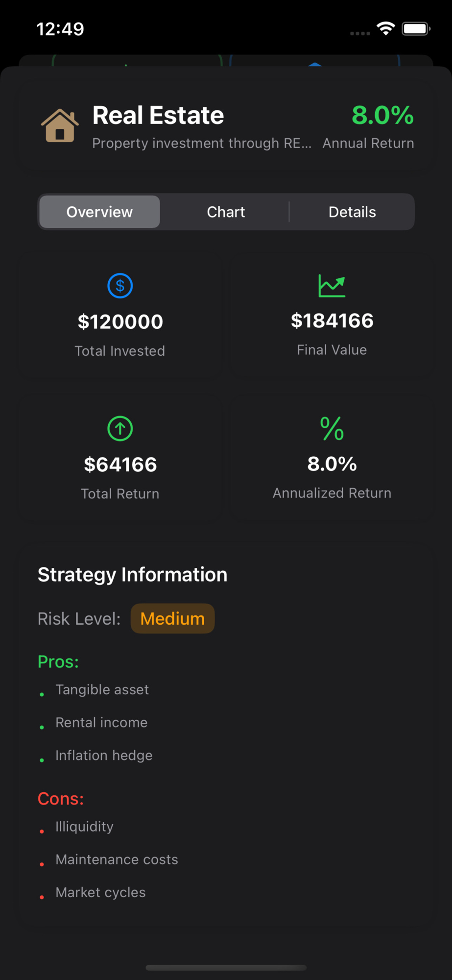
Task: Tap the Strategy Information heading
Action: tap(133, 574)
